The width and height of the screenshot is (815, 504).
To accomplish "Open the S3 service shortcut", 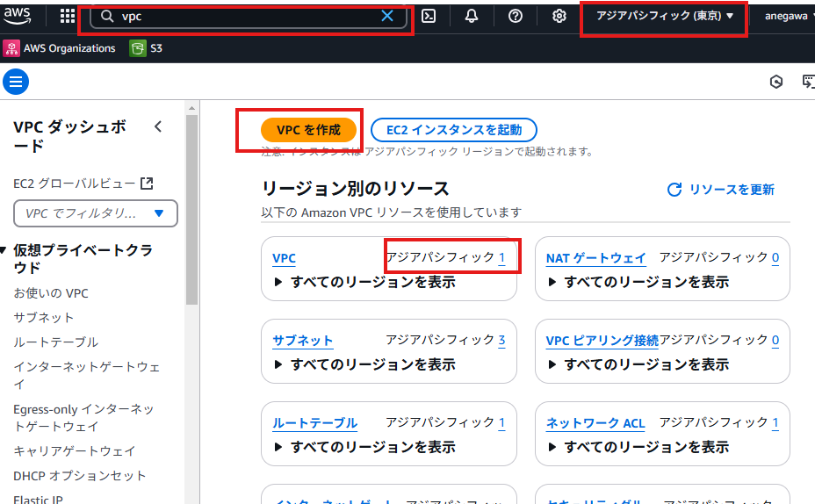I will [146, 48].
